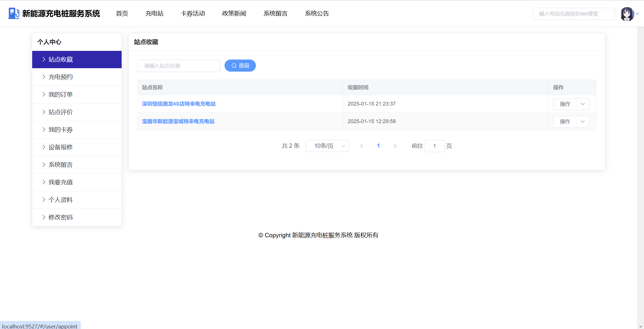
Task: Focus the top station search box
Action: click(573, 14)
